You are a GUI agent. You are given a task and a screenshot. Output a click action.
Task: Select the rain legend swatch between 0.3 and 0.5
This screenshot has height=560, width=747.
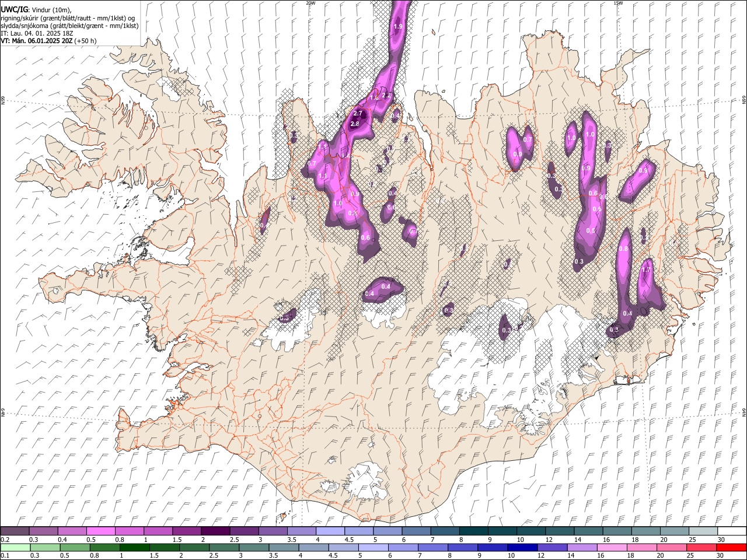point(46,547)
